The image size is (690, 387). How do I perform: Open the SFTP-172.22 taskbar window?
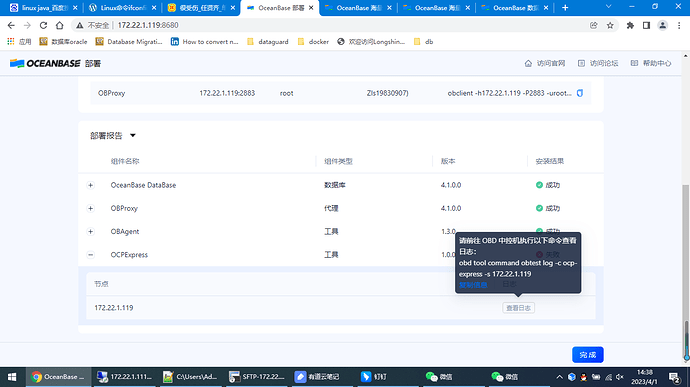click(257, 377)
